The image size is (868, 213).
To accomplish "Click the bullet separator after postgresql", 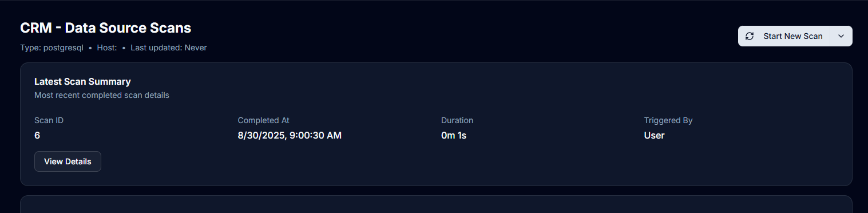I will (x=90, y=48).
